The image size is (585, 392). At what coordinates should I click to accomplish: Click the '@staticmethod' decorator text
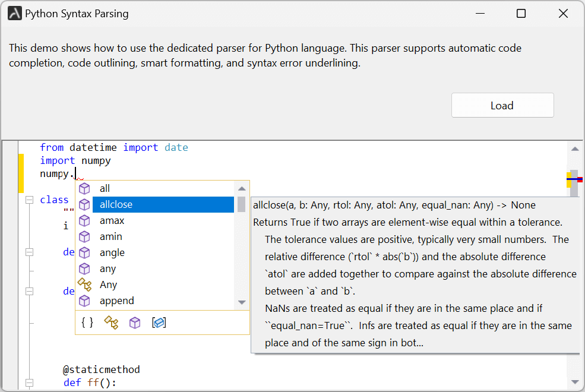pos(102,369)
